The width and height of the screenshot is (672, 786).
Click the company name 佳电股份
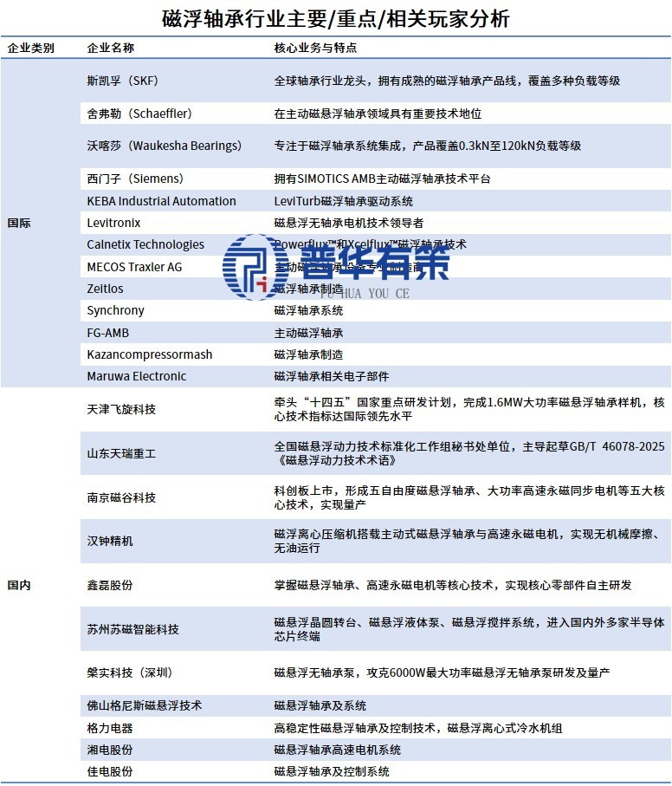pyautogui.click(x=110, y=771)
